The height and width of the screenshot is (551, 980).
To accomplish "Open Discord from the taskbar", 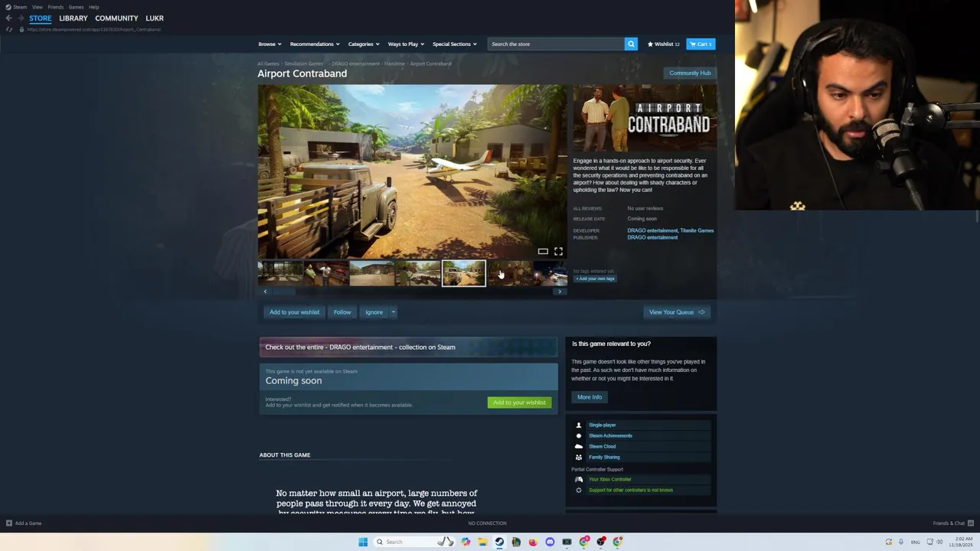I will tap(550, 542).
